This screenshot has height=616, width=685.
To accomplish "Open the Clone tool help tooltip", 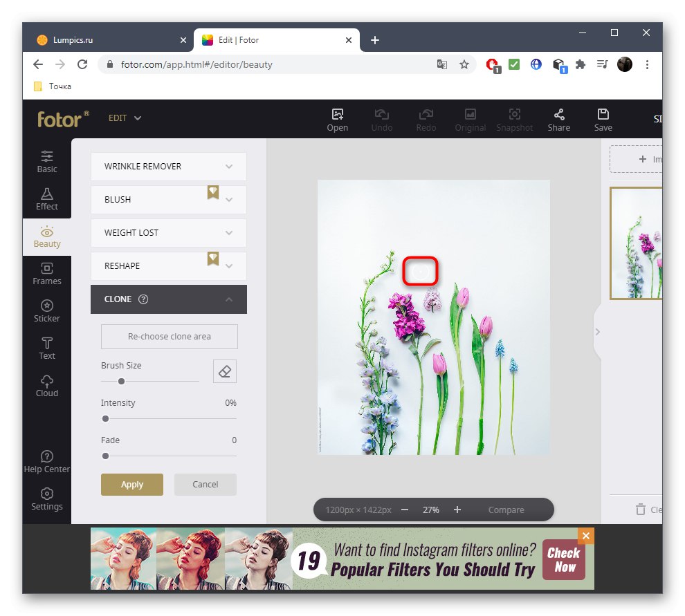I will (x=143, y=299).
